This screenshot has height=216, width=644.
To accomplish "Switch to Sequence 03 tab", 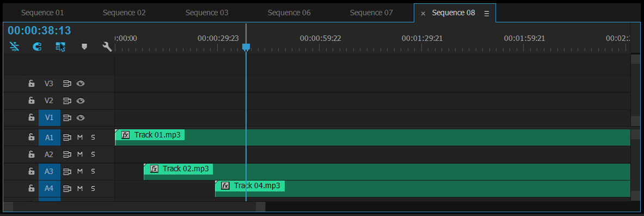I will [x=207, y=13].
